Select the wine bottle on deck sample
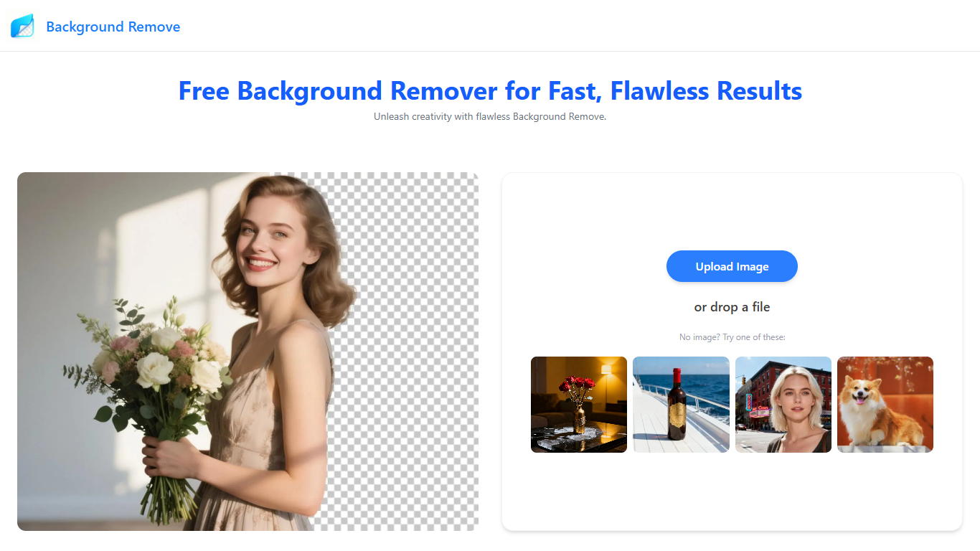Viewport: 980px width, 551px height. tap(680, 404)
